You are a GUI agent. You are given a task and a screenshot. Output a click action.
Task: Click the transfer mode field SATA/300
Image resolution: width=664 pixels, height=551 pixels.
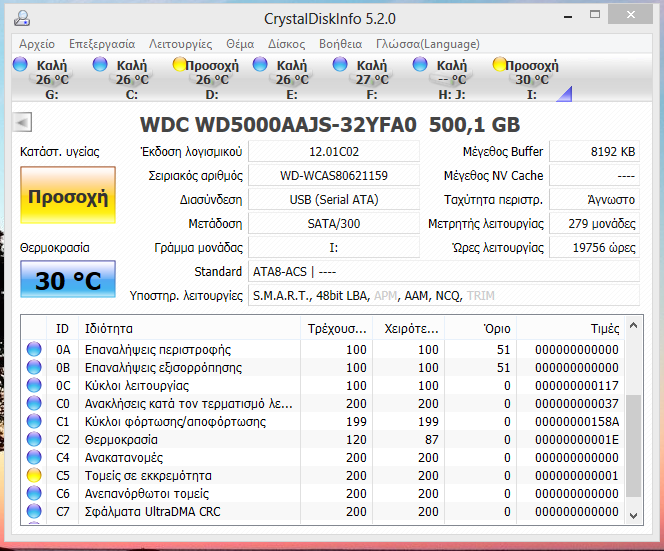334,224
